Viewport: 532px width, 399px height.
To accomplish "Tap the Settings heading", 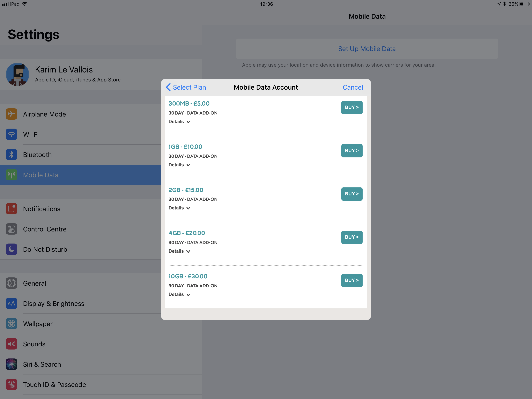I will tap(33, 34).
